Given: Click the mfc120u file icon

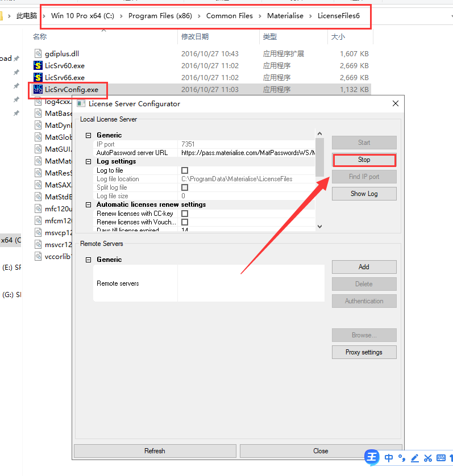Looking at the screenshot, I should pos(38,208).
